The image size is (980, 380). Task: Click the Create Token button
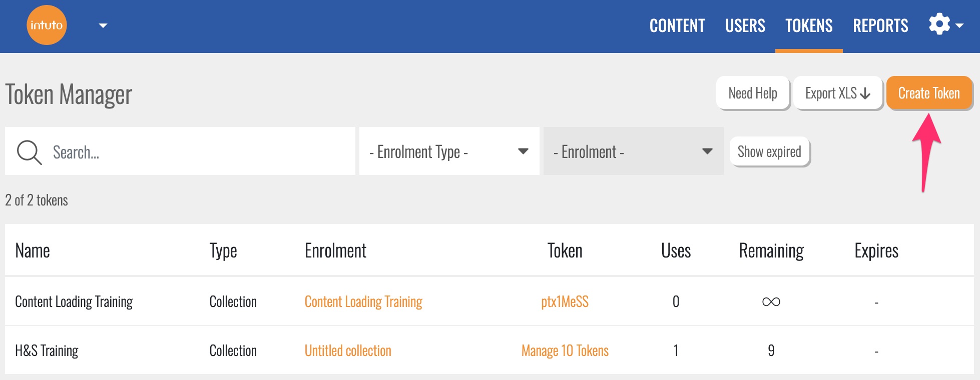tap(929, 93)
